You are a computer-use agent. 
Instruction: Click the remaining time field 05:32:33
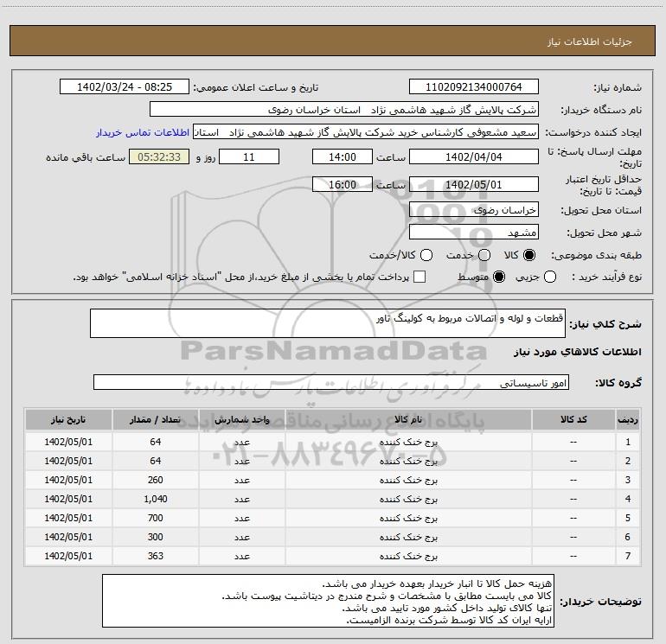pos(159,156)
